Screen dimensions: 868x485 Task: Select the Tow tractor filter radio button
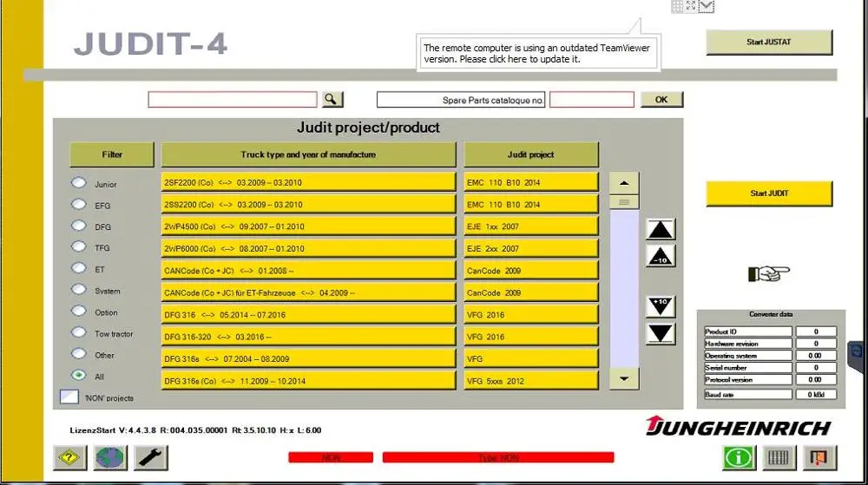click(79, 332)
